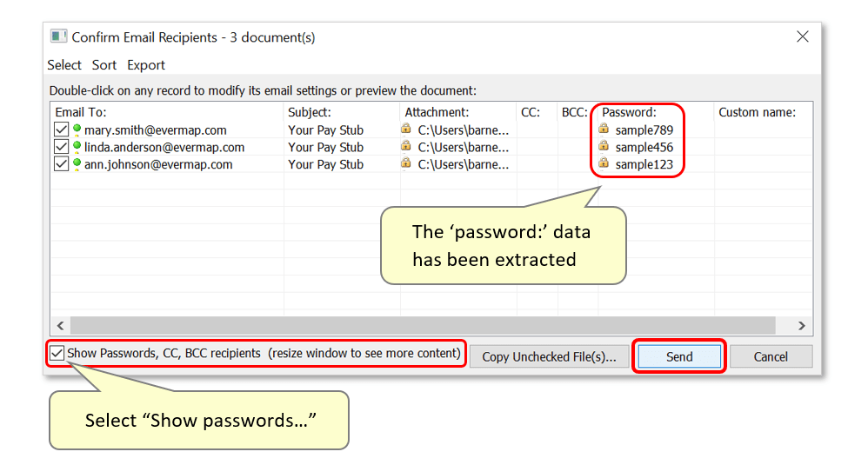The width and height of the screenshot is (868, 465).
Task: Click the Subject: column header
Action: [x=342, y=112]
